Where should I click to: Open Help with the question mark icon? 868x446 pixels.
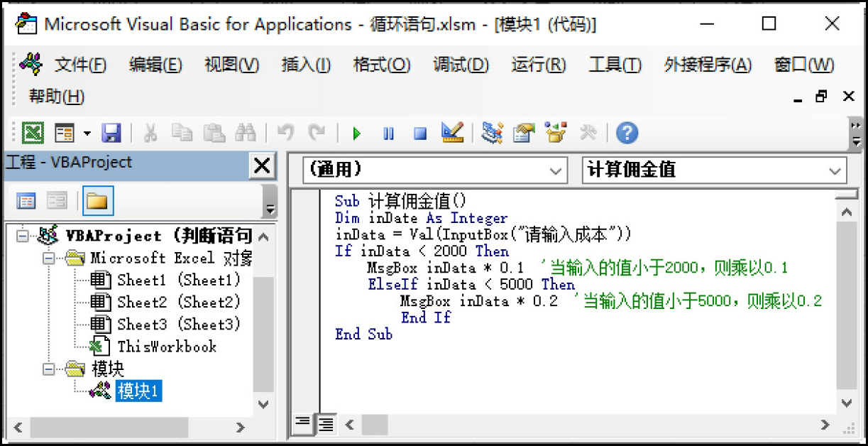point(627,133)
